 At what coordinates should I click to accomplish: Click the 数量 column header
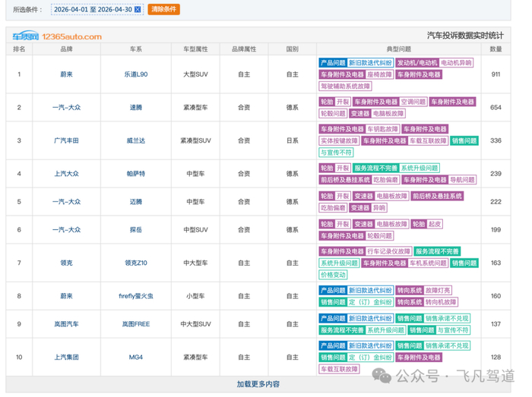click(496, 49)
